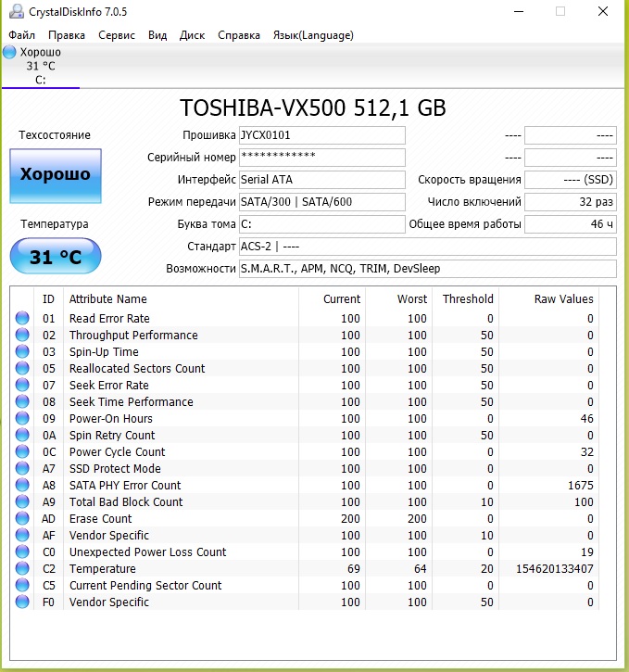Image resolution: width=629 pixels, height=672 pixels.
Task: Click the Temperature row current value 69
Action: (x=354, y=569)
